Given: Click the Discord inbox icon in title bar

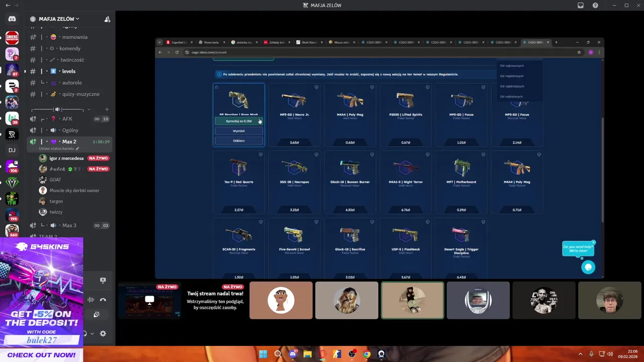Looking at the screenshot, I should pos(581,6).
